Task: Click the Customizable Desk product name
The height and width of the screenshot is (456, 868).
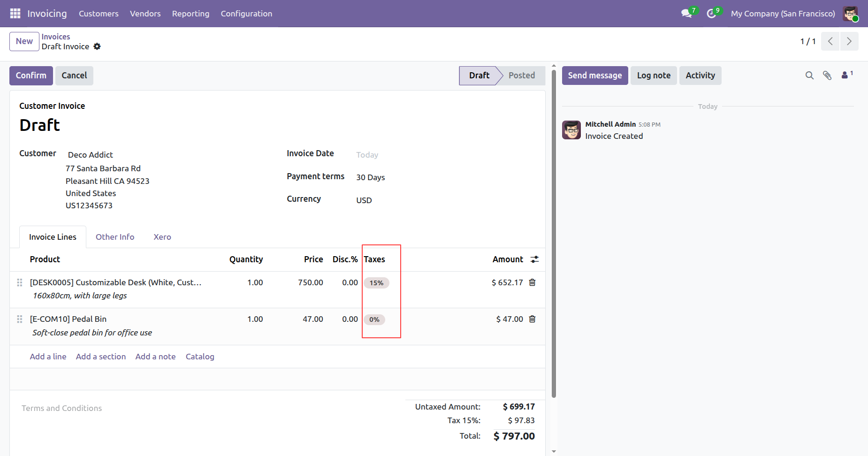Action: click(x=115, y=282)
